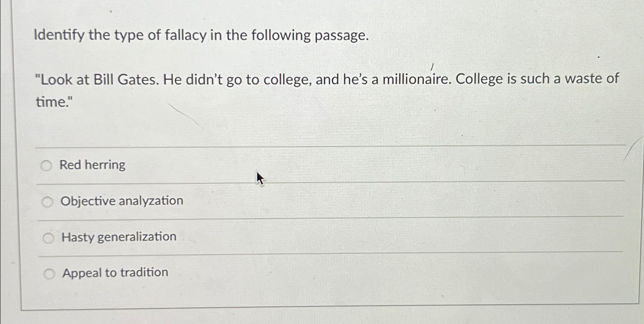
Task: Select the Objective analyzation radio button
Action: click(48, 202)
